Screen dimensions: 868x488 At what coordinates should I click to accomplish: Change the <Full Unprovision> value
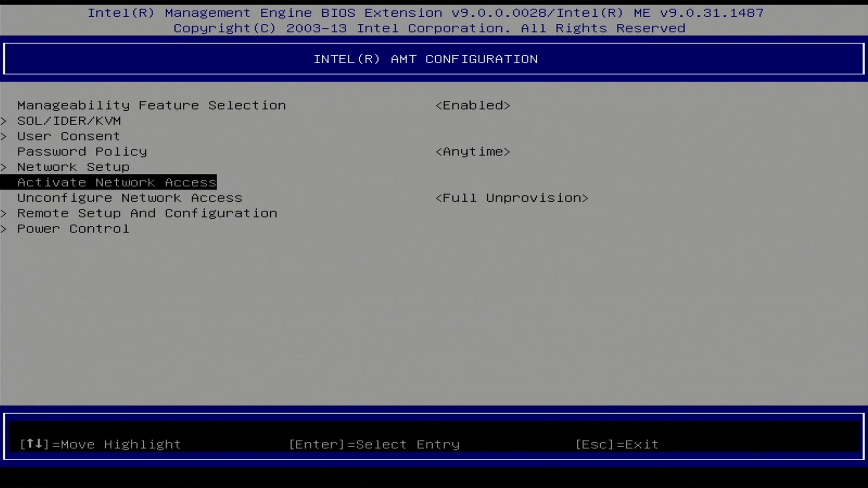[512, 198]
